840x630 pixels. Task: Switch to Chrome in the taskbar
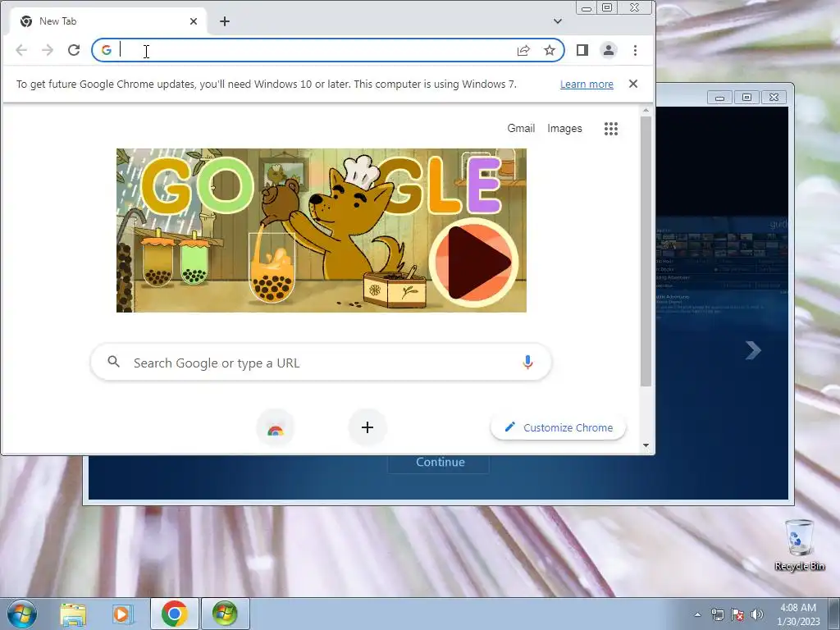174,614
